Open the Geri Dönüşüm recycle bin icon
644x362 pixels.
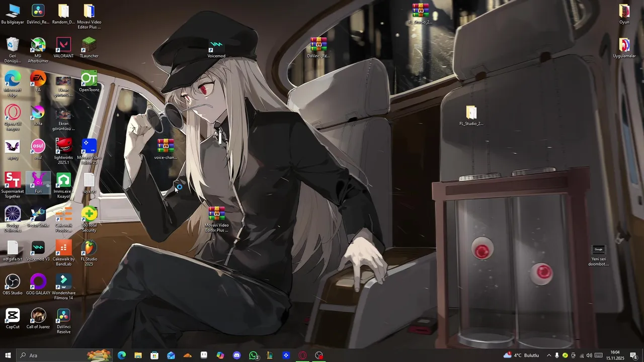point(13,50)
